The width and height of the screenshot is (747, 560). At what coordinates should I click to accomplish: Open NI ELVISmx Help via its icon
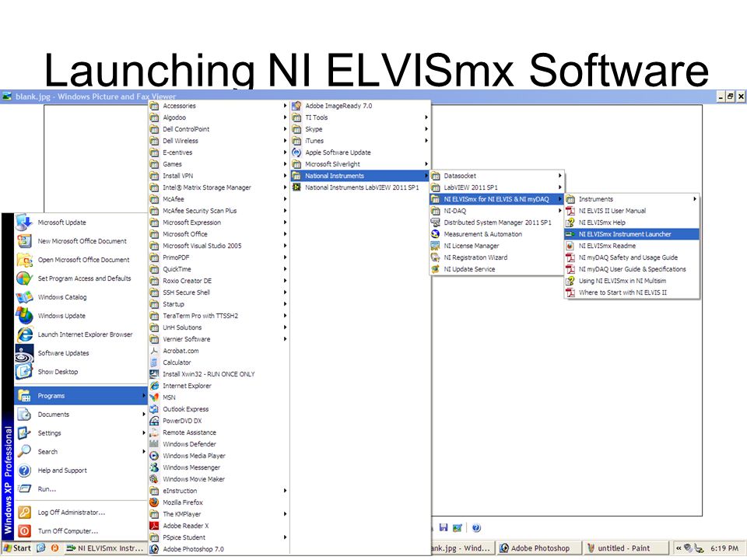(x=570, y=222)
